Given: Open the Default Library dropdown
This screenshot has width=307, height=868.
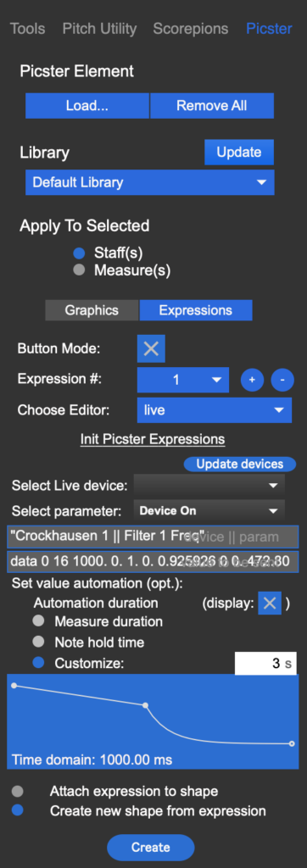Looking at the screenshot, I should 149,183.
